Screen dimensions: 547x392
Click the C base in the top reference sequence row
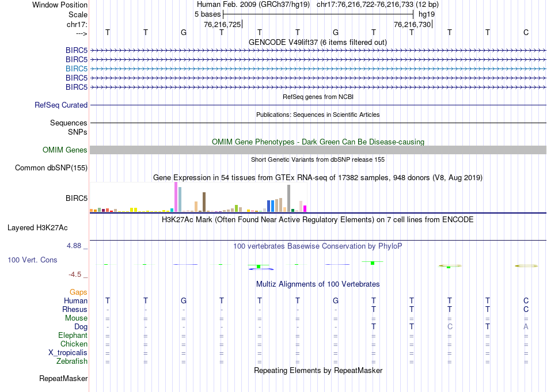526,32
